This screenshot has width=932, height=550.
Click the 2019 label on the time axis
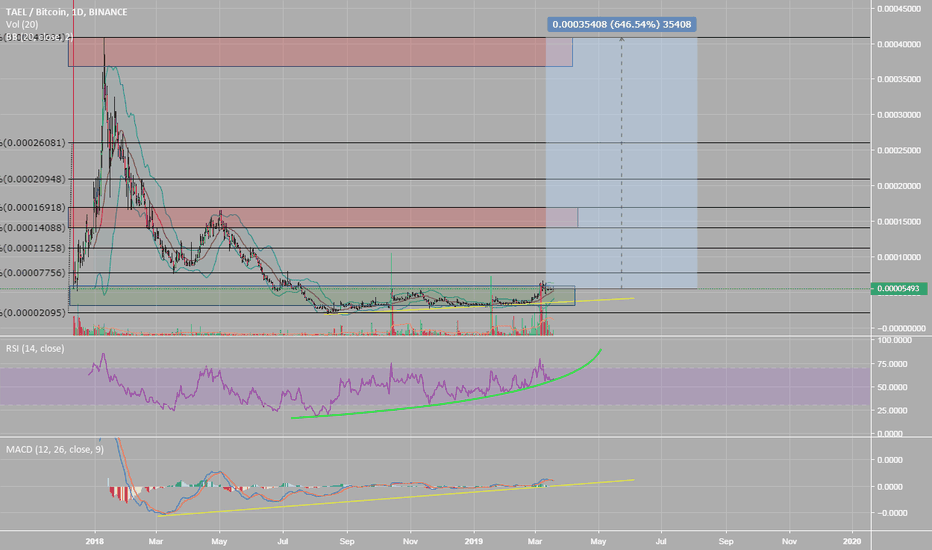coord(474,541)
